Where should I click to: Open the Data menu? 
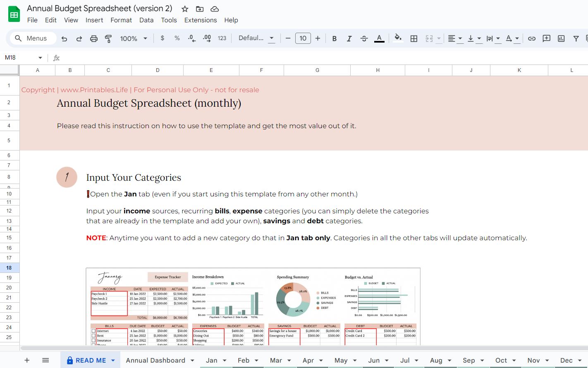pos(146,20)
